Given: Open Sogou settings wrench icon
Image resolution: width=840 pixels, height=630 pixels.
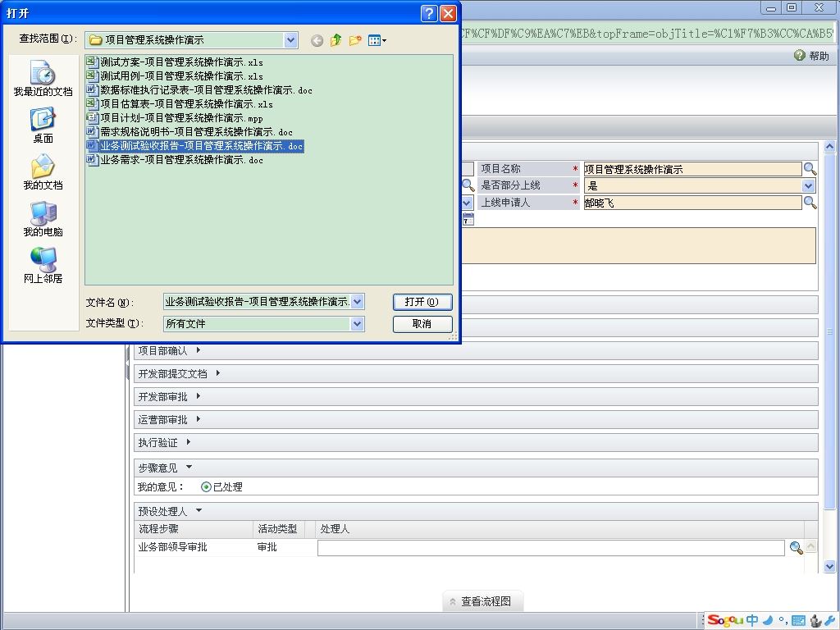Looking at the screenshot, I should click(x=829, y=621).
